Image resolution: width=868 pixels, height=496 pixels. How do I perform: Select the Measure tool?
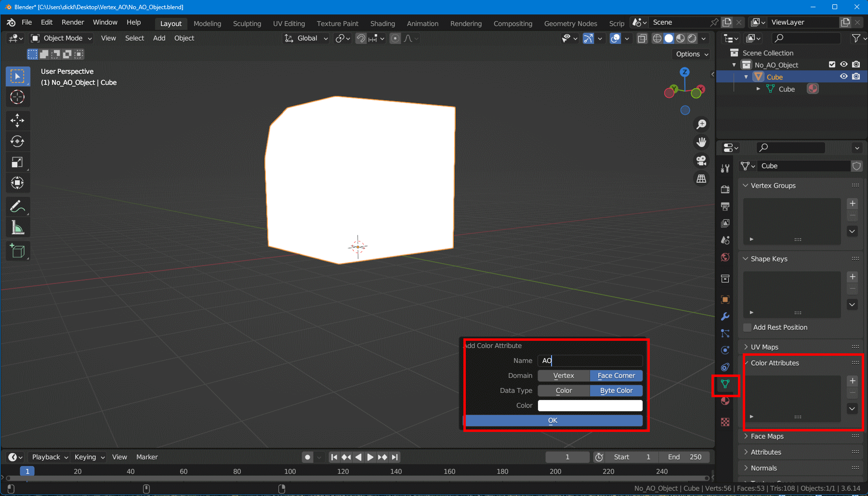tap(17, 228)
